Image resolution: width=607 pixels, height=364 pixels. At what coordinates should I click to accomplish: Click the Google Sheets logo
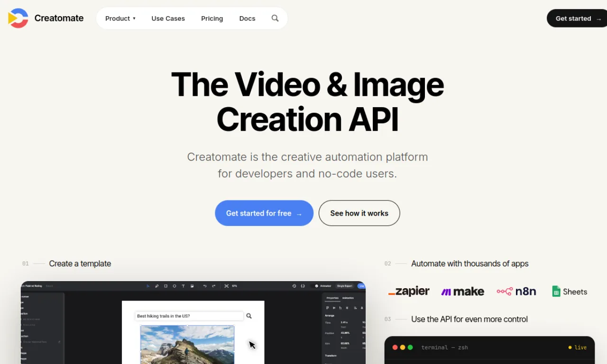(x=570, y=291)
